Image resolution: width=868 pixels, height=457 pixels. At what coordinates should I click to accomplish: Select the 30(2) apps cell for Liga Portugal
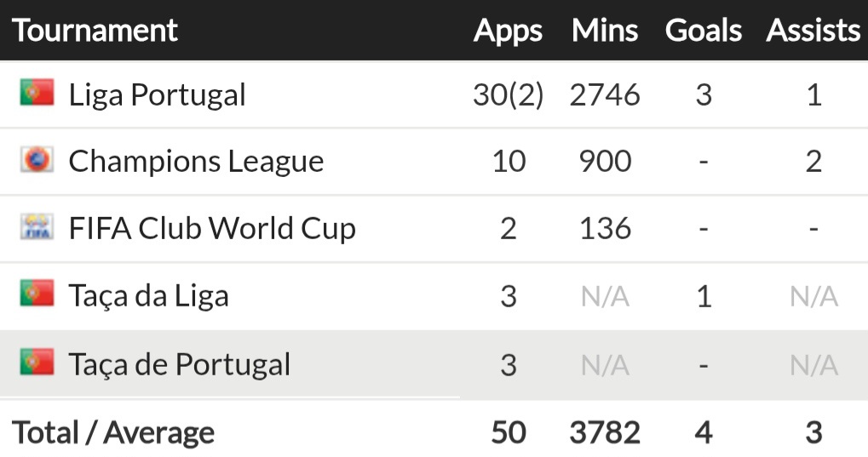click(509, 95)
